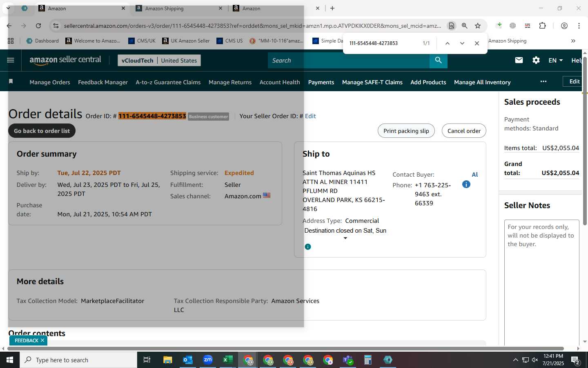Close the FEEDBACK tab

42,340
